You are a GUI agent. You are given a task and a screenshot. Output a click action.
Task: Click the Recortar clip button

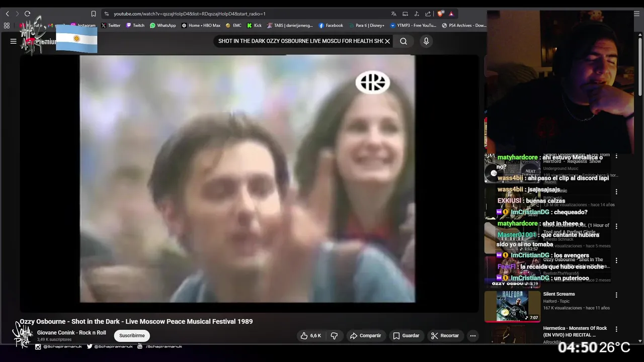tap(445, 335)
